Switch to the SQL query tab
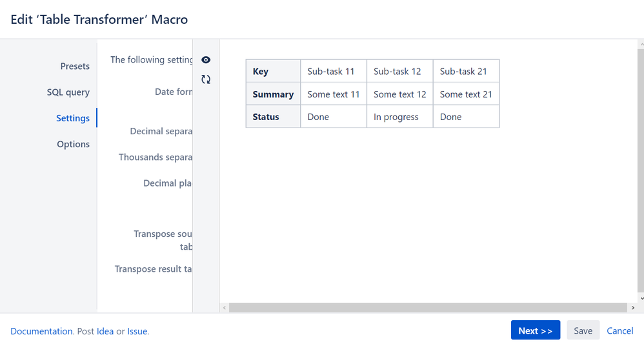This screenshot has width=644, height=344. (x=68, y=92)
